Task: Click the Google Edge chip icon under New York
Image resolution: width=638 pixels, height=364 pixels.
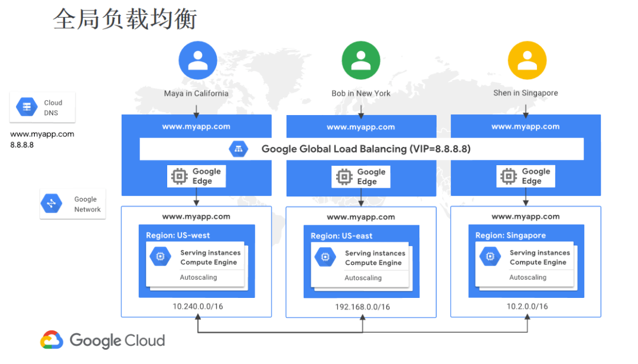Action: tap(344, 177)
